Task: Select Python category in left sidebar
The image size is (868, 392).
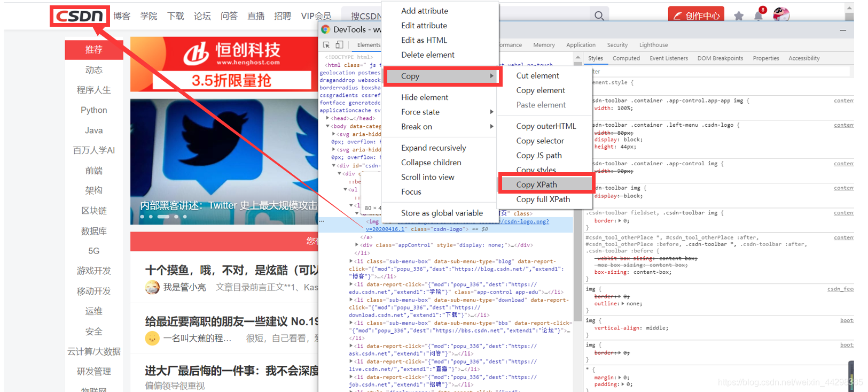Action: pyautogui.click(x=94, y=110)
